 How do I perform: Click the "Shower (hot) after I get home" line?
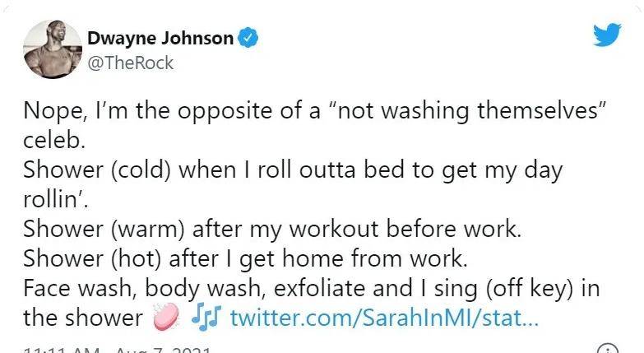coord(245,258)
